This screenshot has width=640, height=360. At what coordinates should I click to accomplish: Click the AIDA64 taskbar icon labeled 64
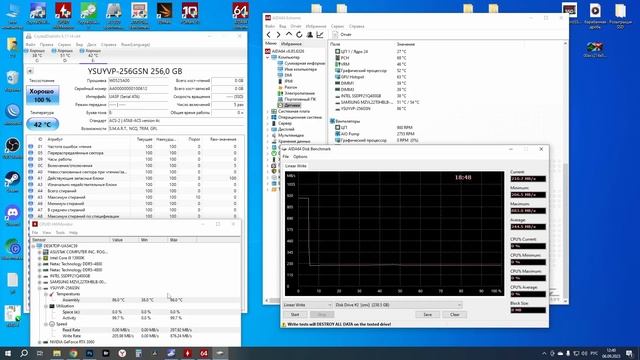204,353
